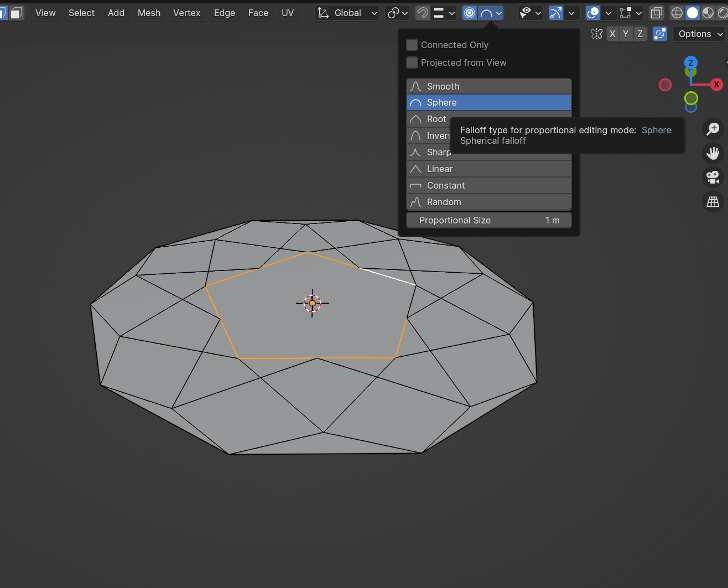Click the green Y axis circle on gizmo
Image resolution: width=728 pixels, height=588 pixels.
[691, 98]
